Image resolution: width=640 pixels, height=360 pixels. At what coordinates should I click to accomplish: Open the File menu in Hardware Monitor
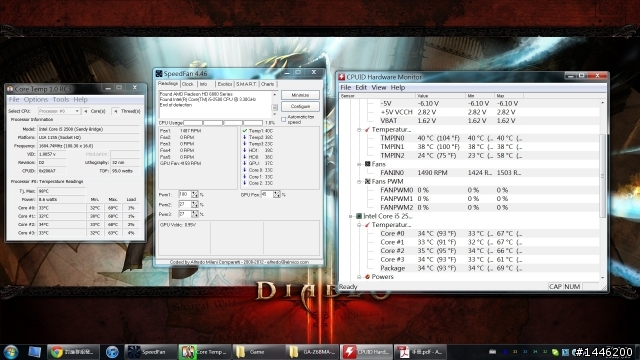coord(345,87)
